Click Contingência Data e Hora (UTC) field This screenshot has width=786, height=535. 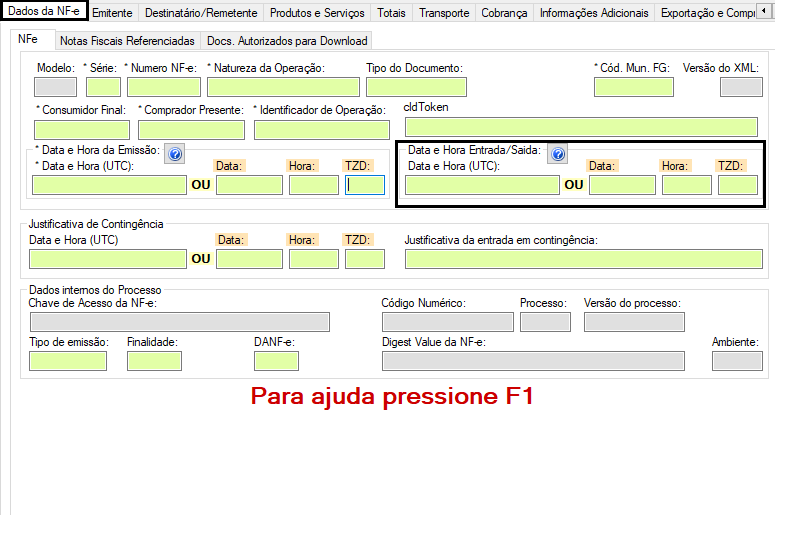pos(108,259)
